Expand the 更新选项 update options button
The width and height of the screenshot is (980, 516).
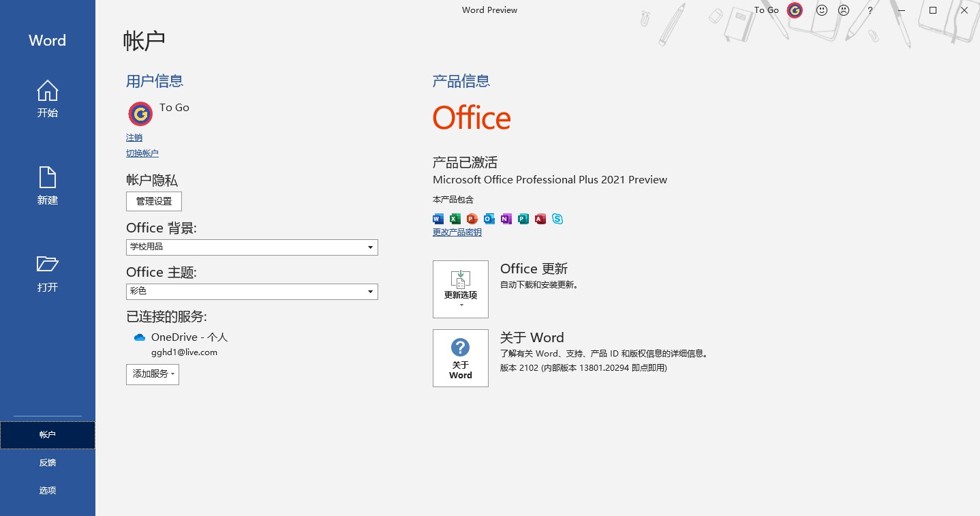point(461,289)
